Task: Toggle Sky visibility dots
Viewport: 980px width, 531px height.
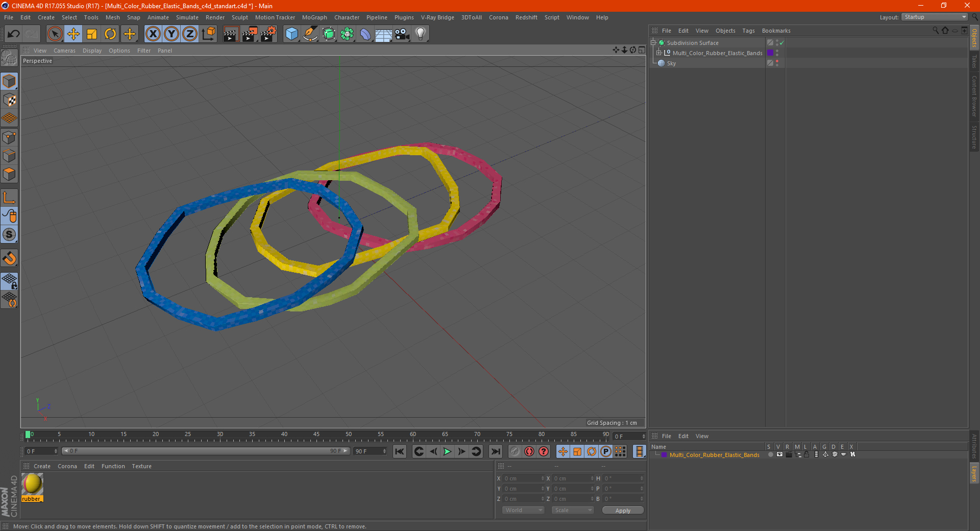Action: point(777,63)
